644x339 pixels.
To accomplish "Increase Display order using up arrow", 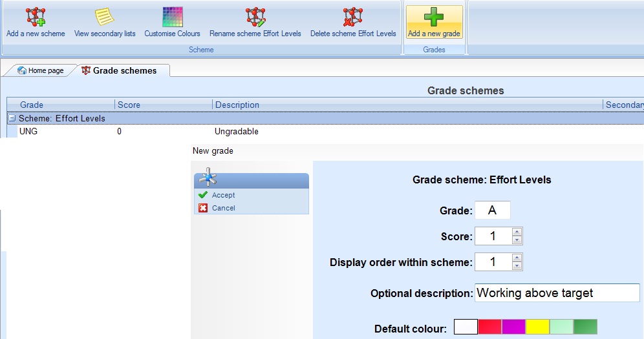I will tap(517, 258).
